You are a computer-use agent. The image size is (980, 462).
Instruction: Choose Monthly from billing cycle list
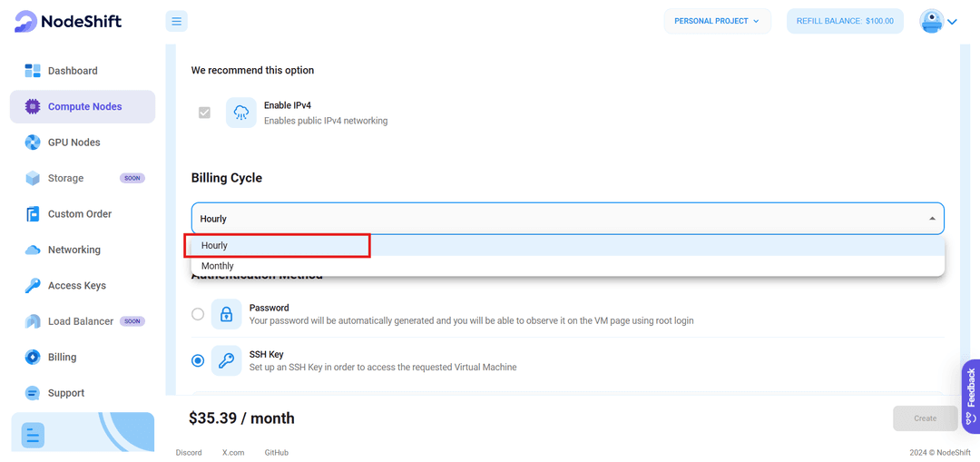(x=218, y=266)
